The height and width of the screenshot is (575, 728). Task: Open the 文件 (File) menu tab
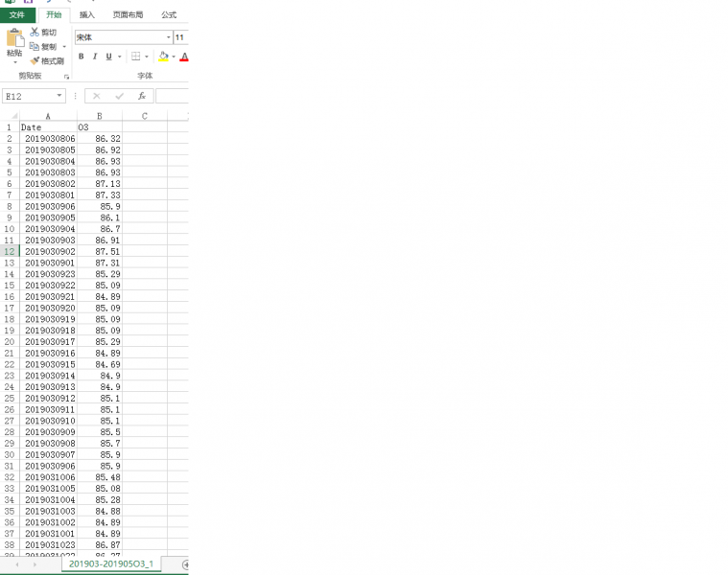point(17,15)
